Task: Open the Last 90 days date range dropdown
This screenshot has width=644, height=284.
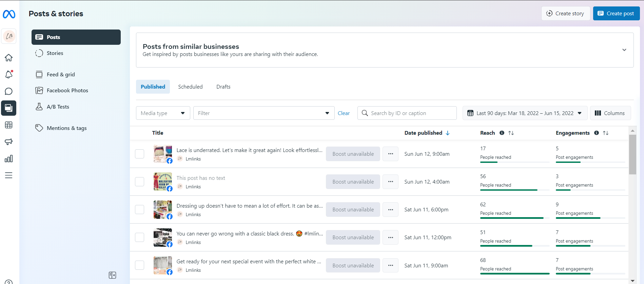Action: coord(525,113)
